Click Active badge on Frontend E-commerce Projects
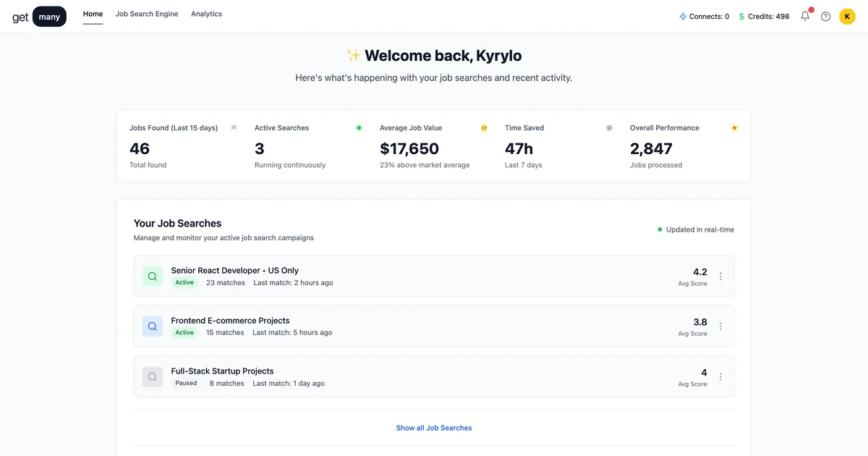The width and height of the screenshot is (868, 456). click(x=184, y=332)
